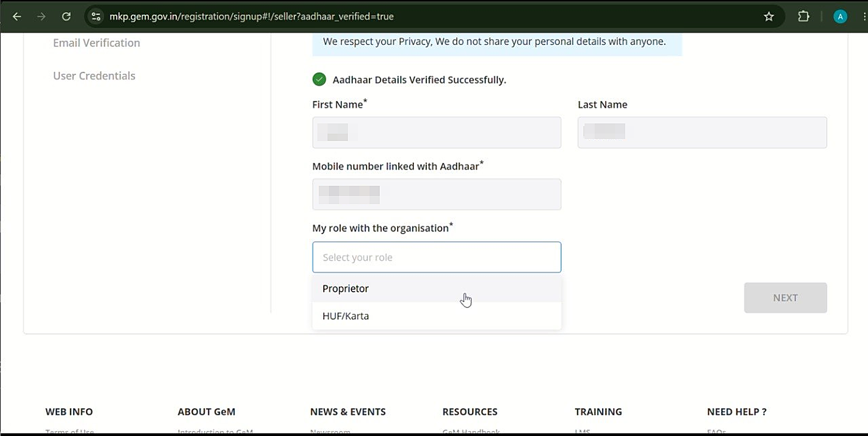Click the mobile number linked with Aadhaar field
Viewport: 868px width, 436px height.
coord(437,194)
